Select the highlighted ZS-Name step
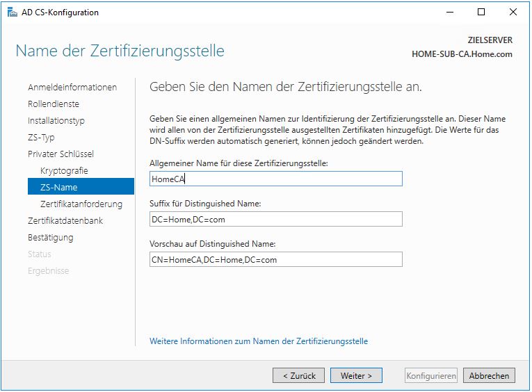Screen dimensions: 532x392 [59, 187]
